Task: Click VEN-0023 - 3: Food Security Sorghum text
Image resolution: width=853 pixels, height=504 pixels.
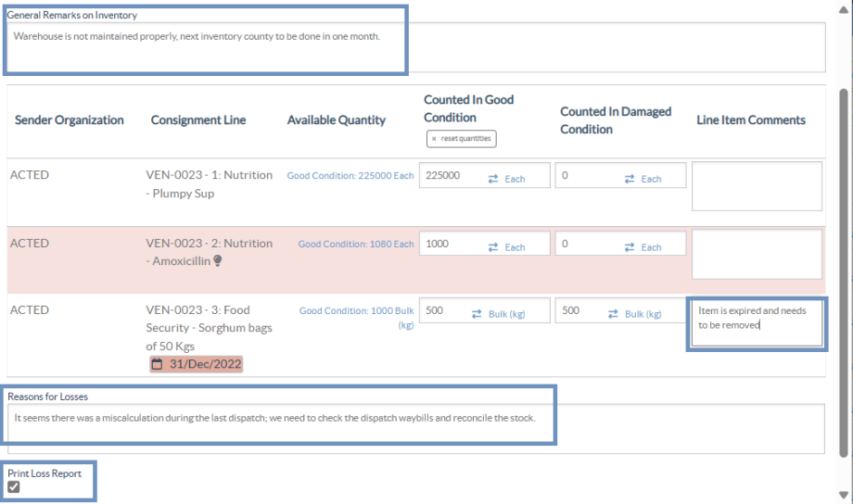Action: pos(209,328)
